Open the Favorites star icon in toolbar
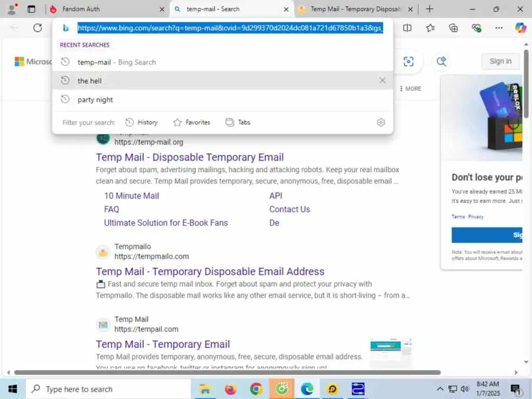532x399 pixels. point(430,28)
